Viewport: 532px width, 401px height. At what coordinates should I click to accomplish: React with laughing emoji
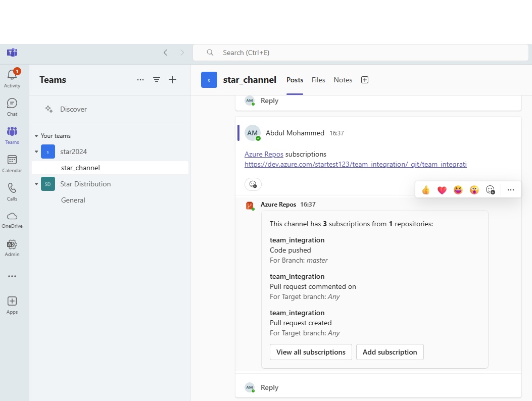[458, 190]
